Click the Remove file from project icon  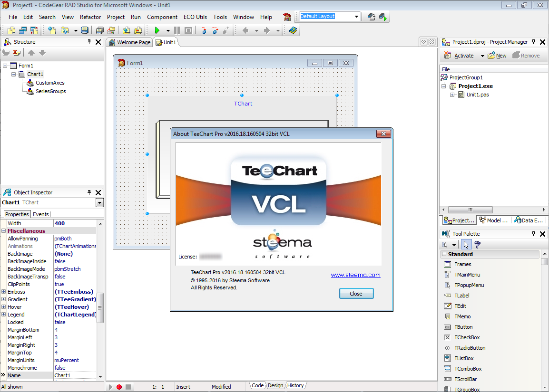click(x=138, y=30)
